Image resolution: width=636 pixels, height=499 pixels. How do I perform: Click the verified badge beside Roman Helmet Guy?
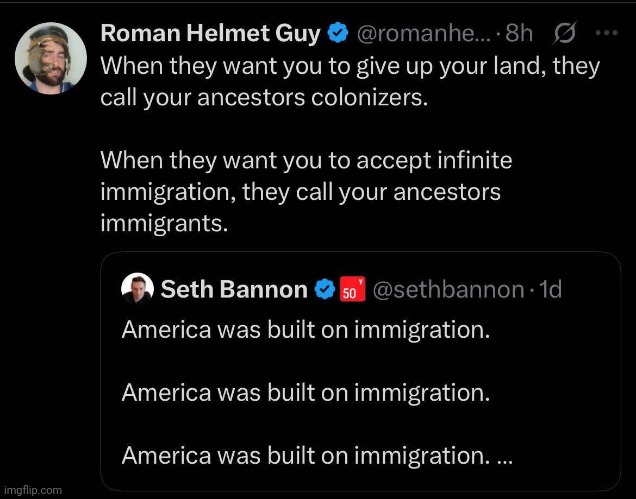pyautogui.click(x=337, y=34)
